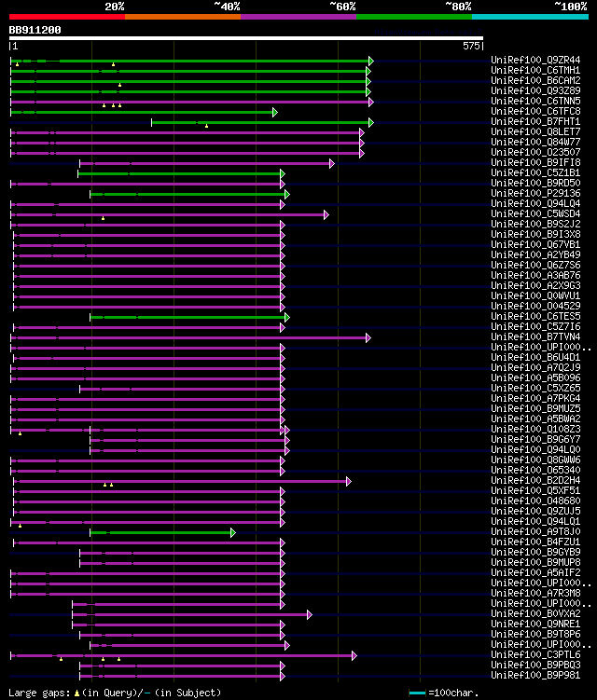The image size is (597, 700).
Task: Click the green ~80% identity legend segment
Action: tap(414, 17)
